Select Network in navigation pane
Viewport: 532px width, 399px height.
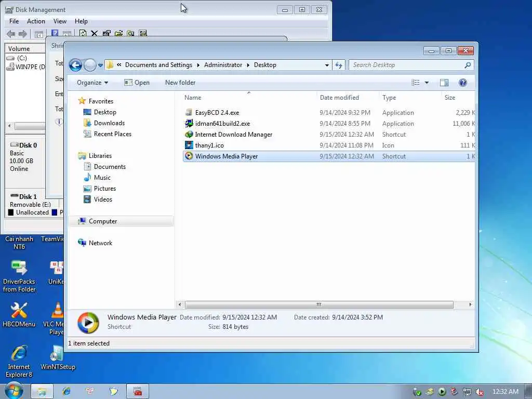[100, 243]
